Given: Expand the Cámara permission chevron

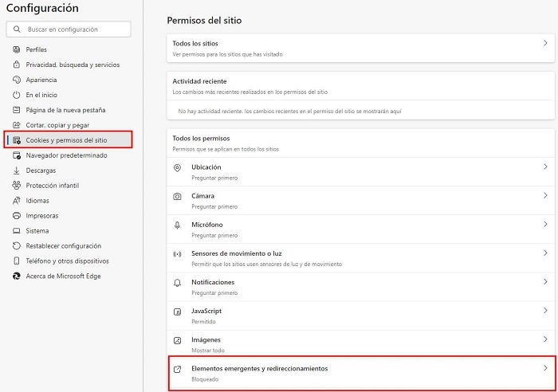Looking at the screenshot, I should point(545,196).
